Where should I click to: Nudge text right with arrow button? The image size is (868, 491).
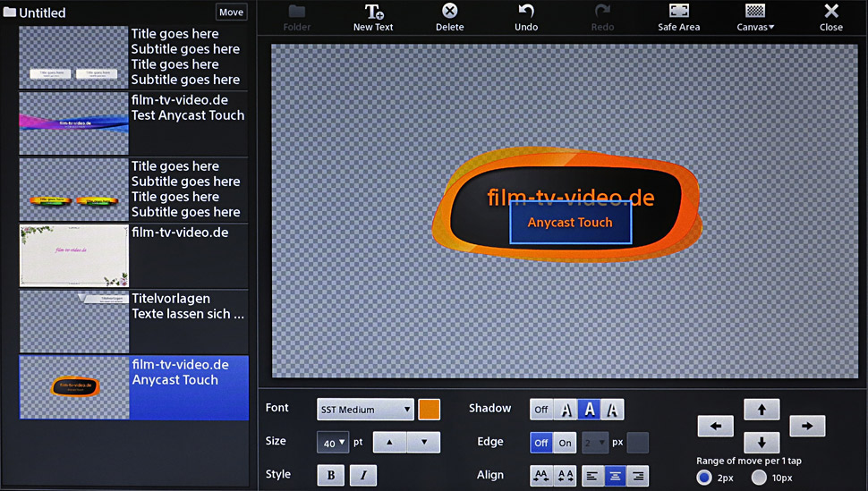(807, 427)
